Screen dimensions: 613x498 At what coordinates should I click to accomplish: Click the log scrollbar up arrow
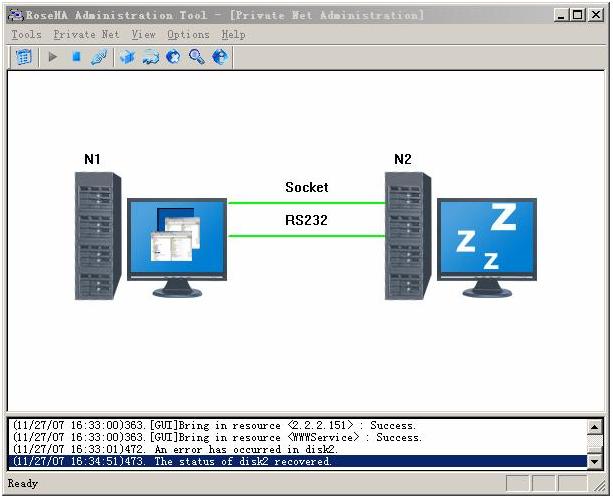pyautogui.click(x=595, y=426)
